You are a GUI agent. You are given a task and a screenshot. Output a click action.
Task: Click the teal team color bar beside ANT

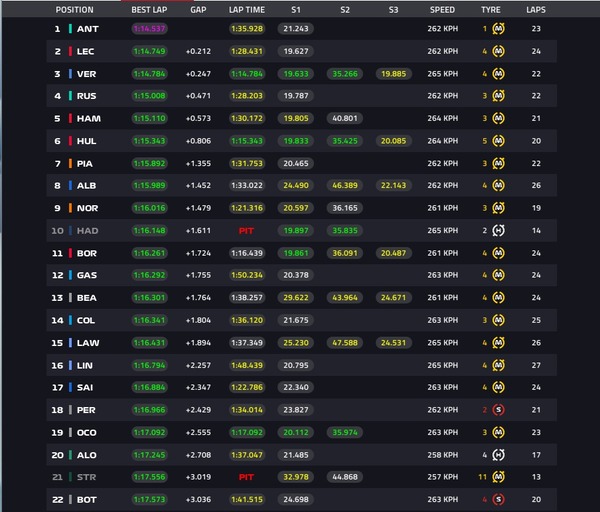coord(70,29)
